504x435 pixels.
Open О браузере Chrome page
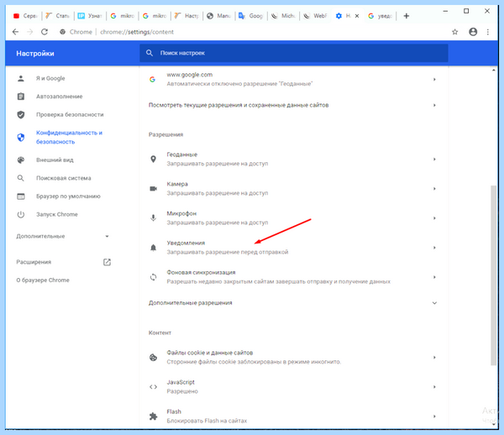(43, 280)
